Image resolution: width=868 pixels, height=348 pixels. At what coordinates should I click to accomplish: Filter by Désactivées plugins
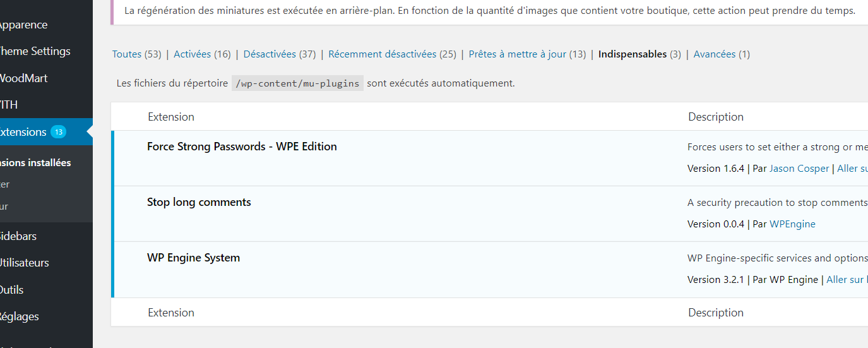coord(270,54)
